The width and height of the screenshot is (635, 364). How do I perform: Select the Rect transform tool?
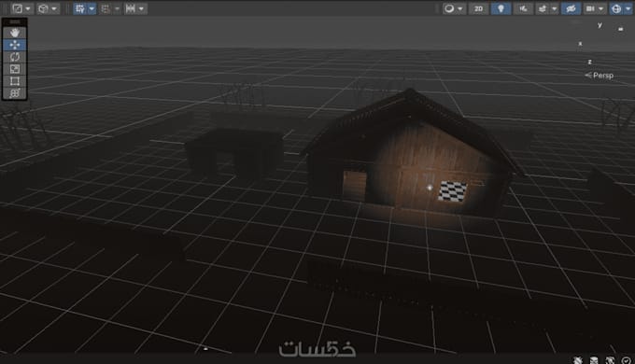pos(15,81)
